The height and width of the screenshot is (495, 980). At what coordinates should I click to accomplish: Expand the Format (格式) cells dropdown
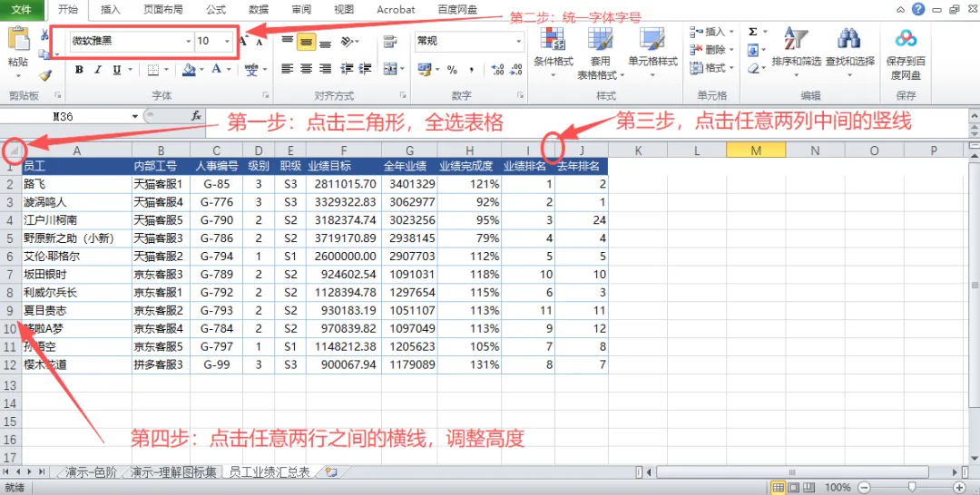coord(731,68)
